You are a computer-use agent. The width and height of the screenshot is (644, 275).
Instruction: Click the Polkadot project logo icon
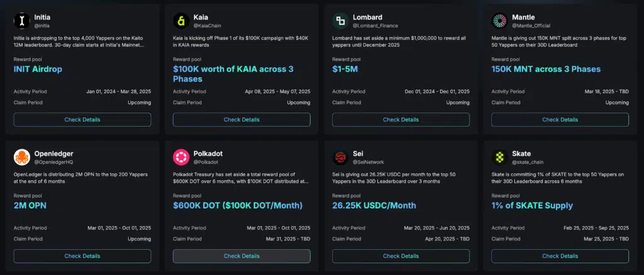[181, 157]
